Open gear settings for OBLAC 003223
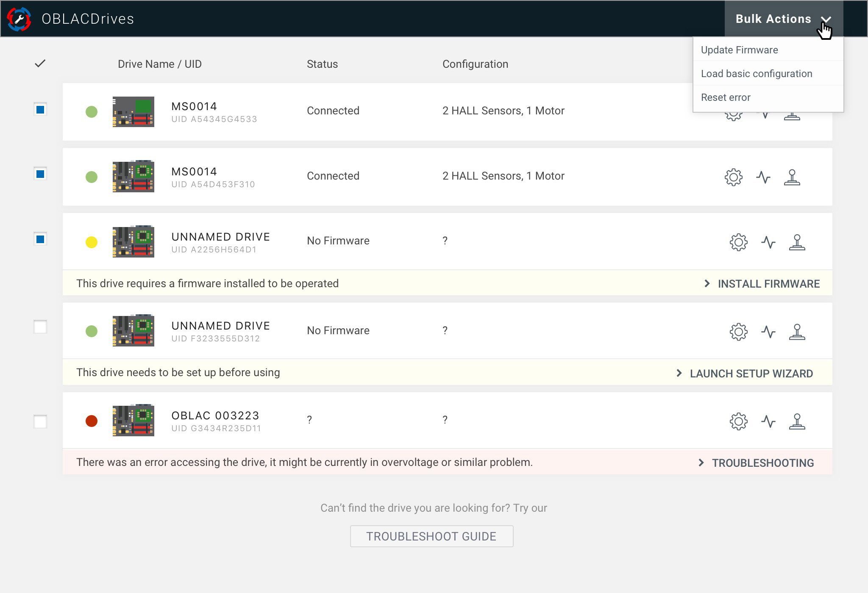 point(738,421)
